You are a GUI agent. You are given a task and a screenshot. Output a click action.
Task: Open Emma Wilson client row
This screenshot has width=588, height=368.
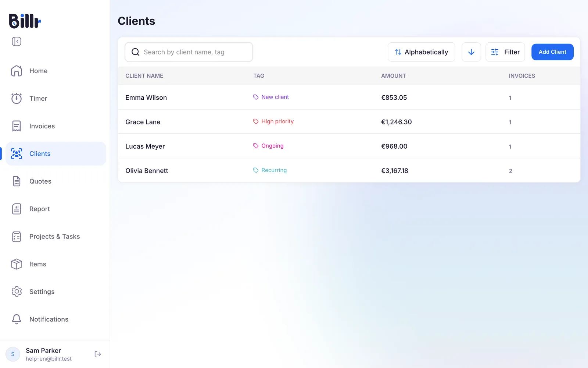point(349,97)
